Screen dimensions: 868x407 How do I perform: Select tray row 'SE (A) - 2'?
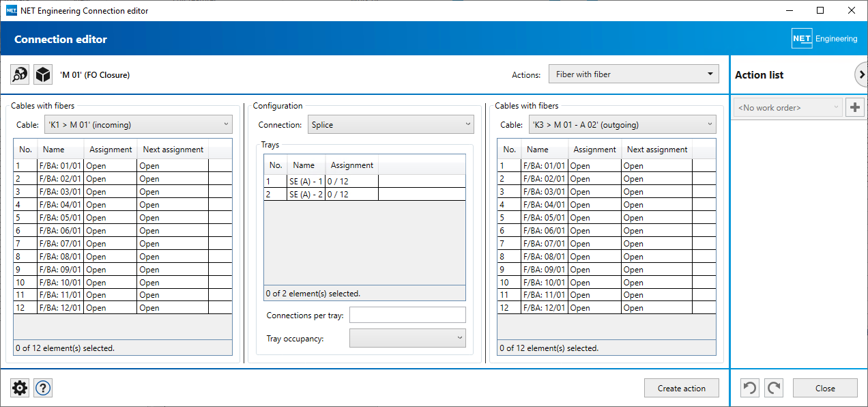(364, 194)
